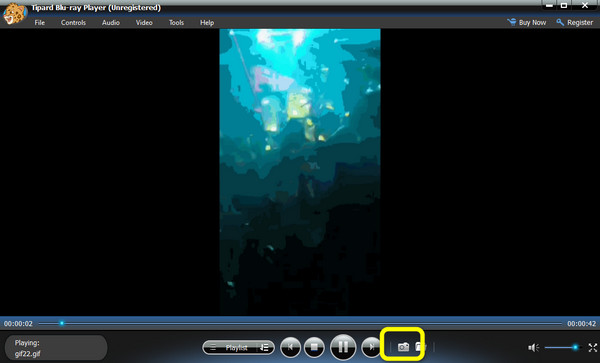Open the File menu
600x363 pixels.
click(x=39, y=23)
